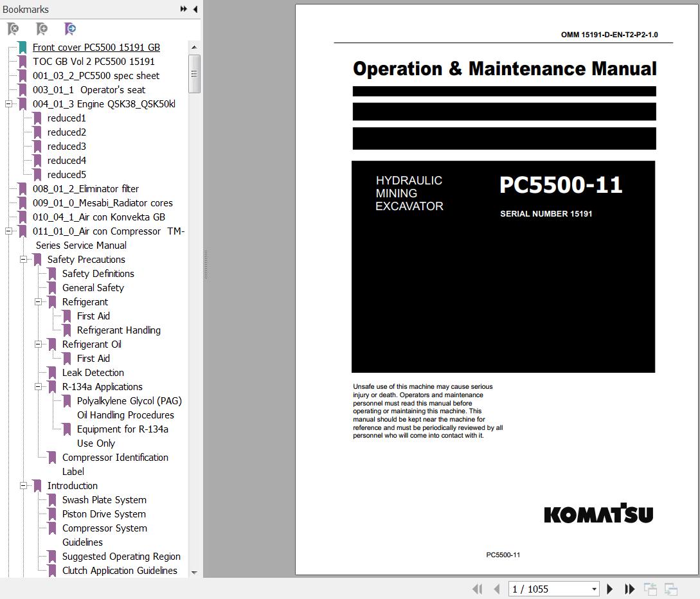Open the 009_01_0_Mesabi_Radiator cores bookmark
This screenshot has width=700, height=599.
102,203
